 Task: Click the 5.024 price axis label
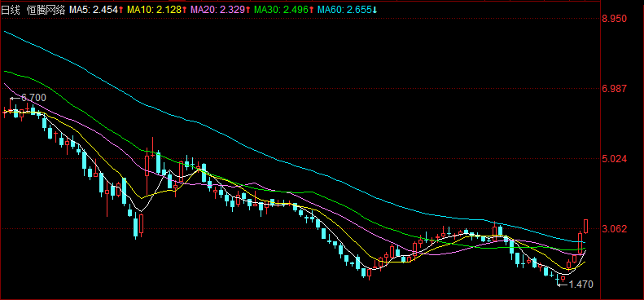click(x=615, y=158)
